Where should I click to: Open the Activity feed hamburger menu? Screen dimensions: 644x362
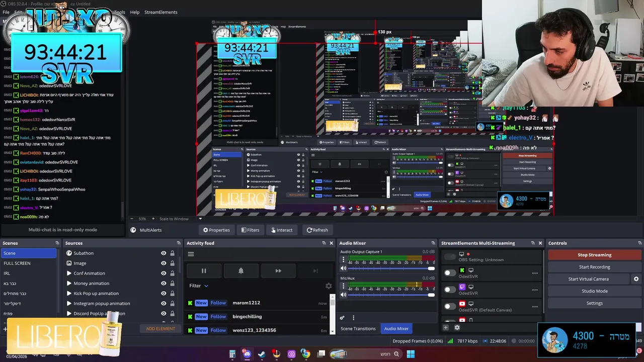(191, 254)
